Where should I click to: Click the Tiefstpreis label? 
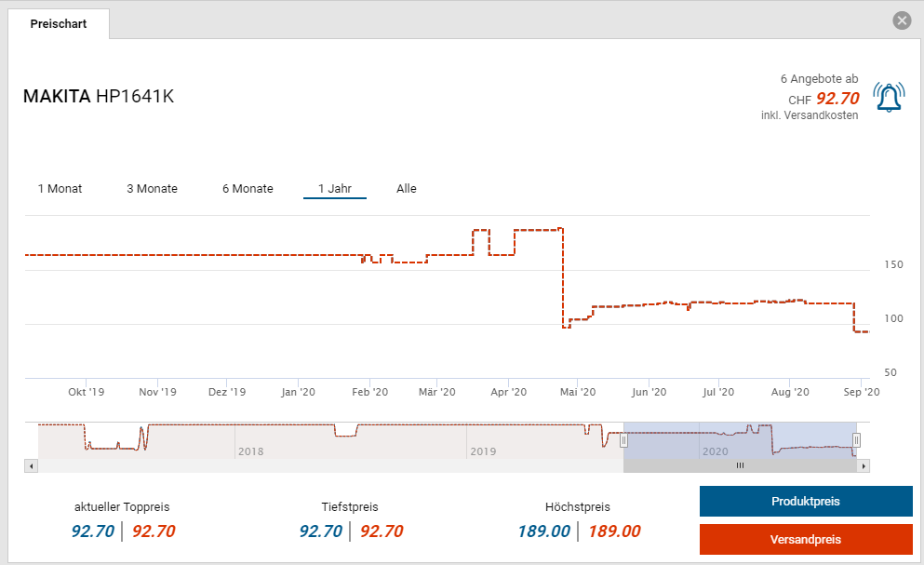click(350, 506)
